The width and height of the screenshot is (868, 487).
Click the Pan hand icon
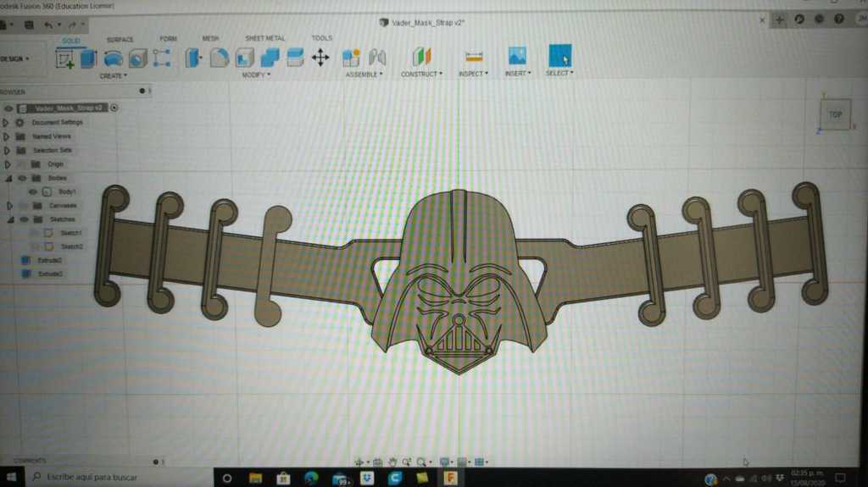(x=392, y=462)
